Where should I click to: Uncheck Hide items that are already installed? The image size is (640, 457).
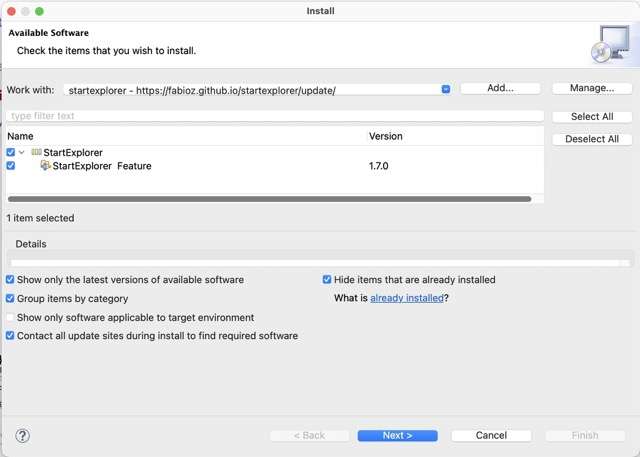coord(327,280)
